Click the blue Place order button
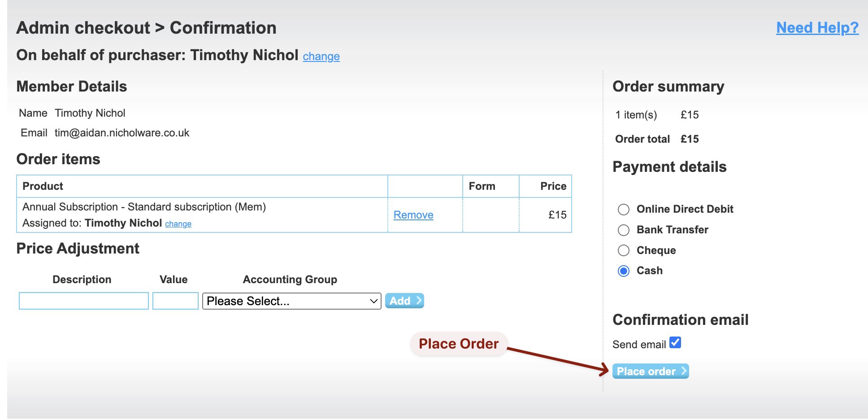Image resolution: width=868 pixels, height=420 pixels. pos(650,372)
